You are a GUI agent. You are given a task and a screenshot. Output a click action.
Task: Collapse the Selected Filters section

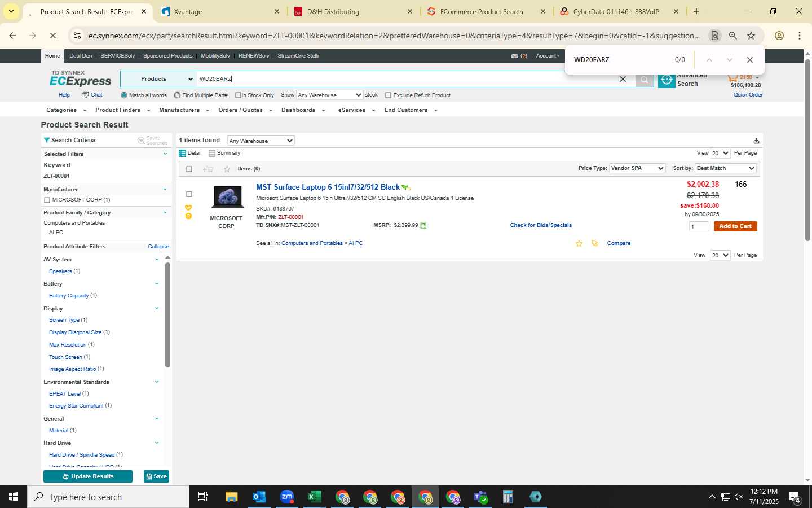(x=165, y=154)
